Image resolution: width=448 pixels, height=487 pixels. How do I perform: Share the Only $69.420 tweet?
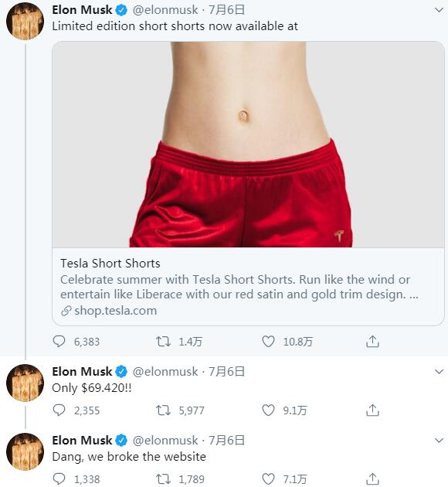372,410
